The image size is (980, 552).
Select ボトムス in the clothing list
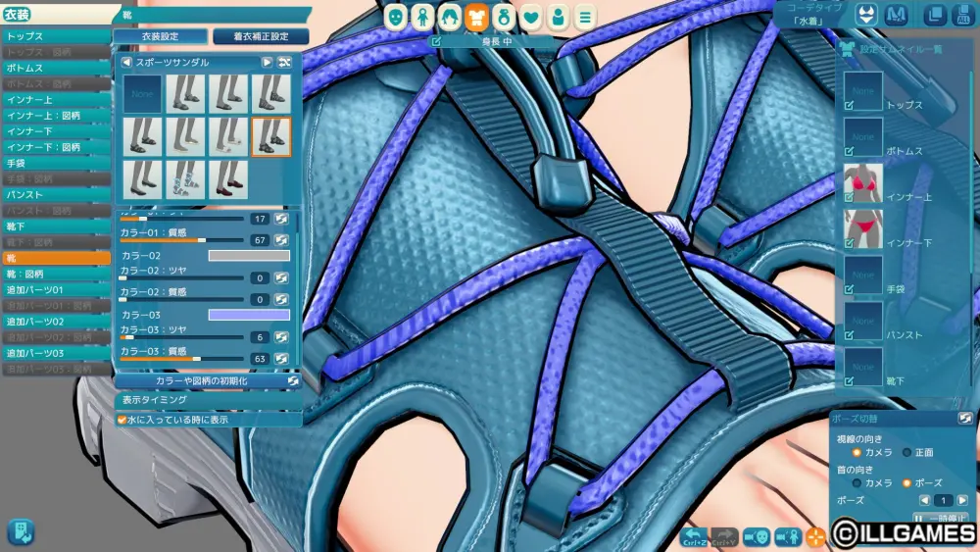pyautogui.click(x=56, y=68)
